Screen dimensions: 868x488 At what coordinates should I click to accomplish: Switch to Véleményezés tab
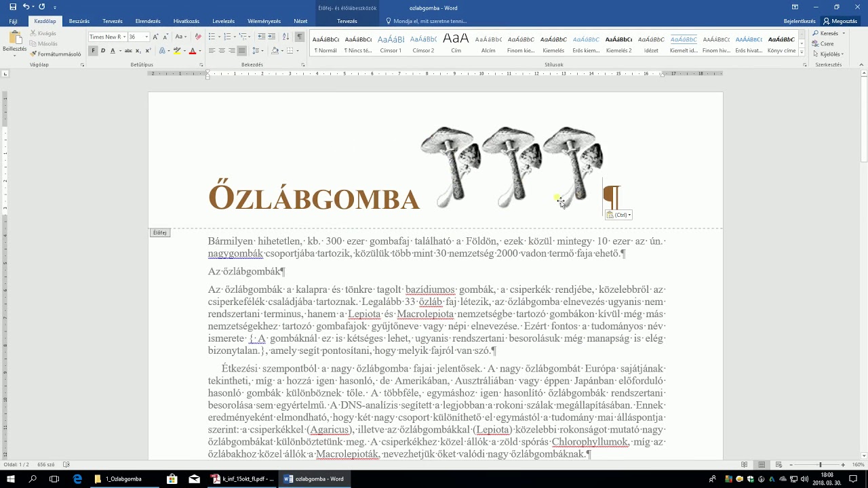(265, 21)
